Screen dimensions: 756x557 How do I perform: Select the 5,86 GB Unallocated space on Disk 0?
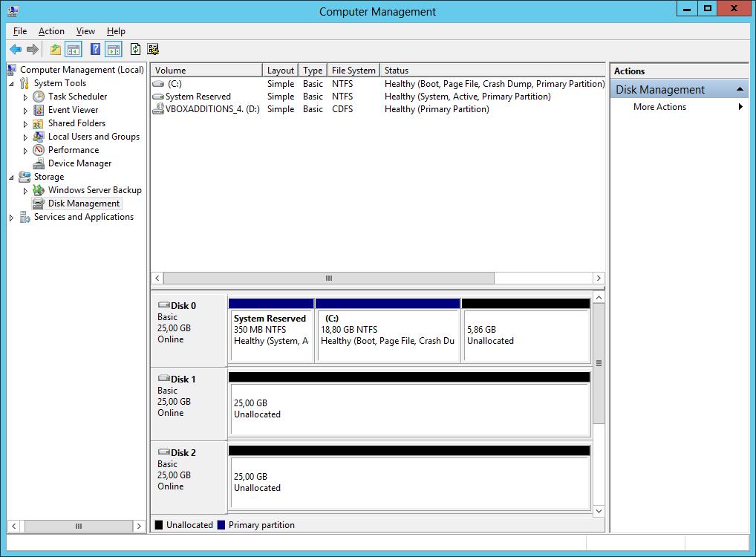526,330
